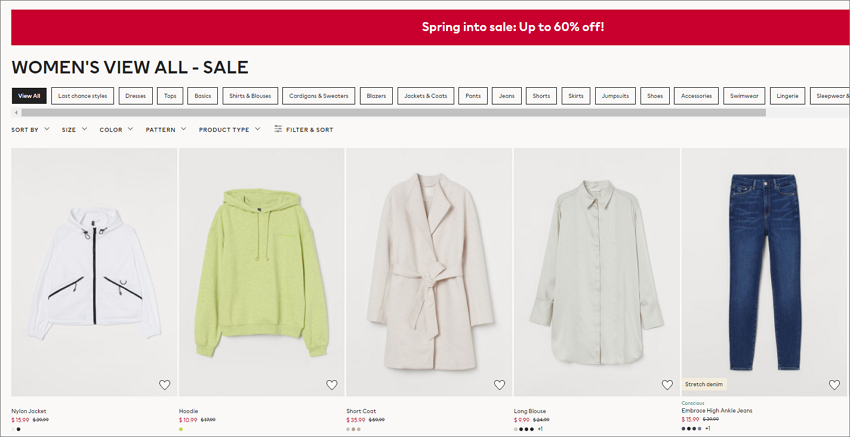The width and height of the screenshot is (850, 437).
Task: Click heart icon on Short Coat
Action: 499,384
